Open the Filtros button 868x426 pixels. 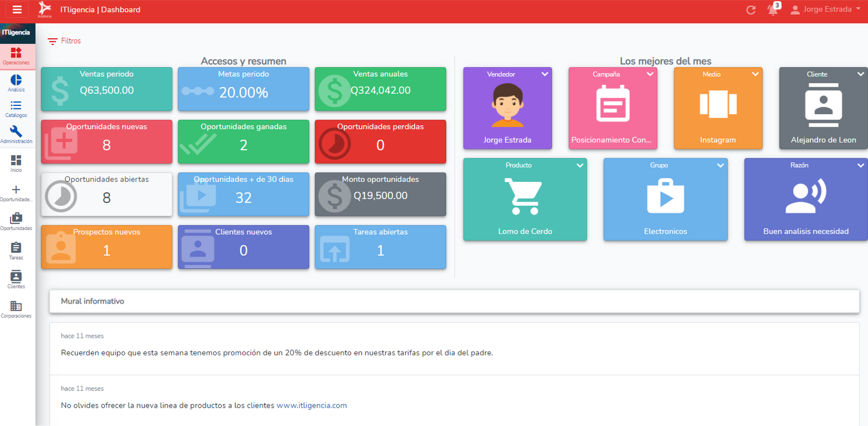click(64, 41)
